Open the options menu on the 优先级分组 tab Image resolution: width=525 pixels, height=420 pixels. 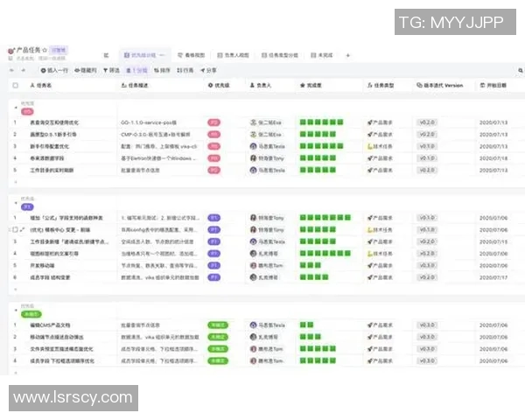coord(162,55)
